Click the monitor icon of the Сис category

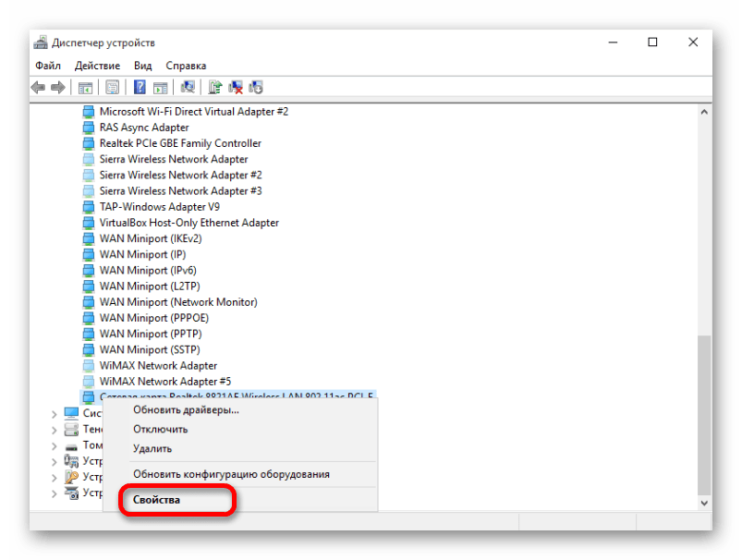(x=71, y=413)
